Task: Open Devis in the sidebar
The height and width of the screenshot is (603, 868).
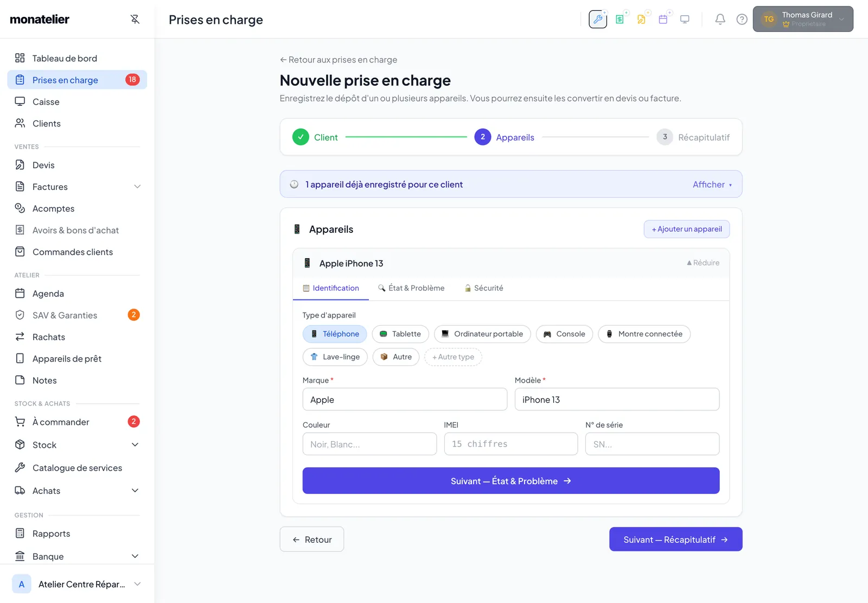Action: coord(77,165)
